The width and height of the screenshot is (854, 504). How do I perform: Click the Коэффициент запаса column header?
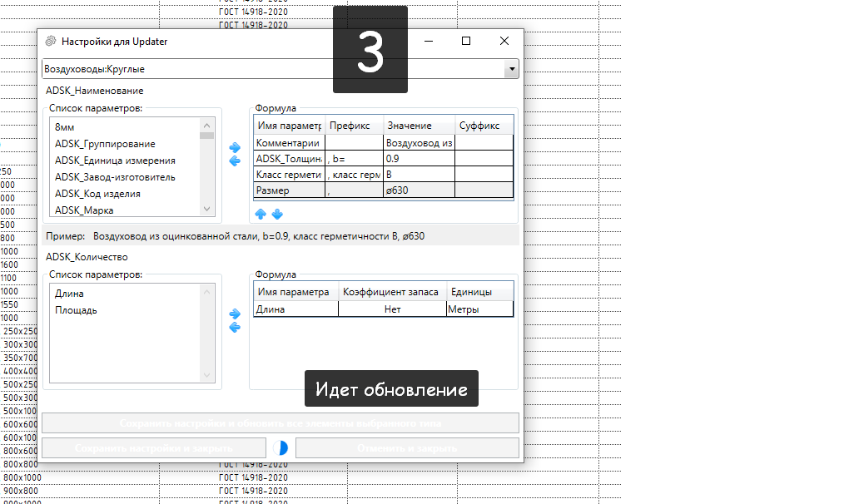click(392, 292)
